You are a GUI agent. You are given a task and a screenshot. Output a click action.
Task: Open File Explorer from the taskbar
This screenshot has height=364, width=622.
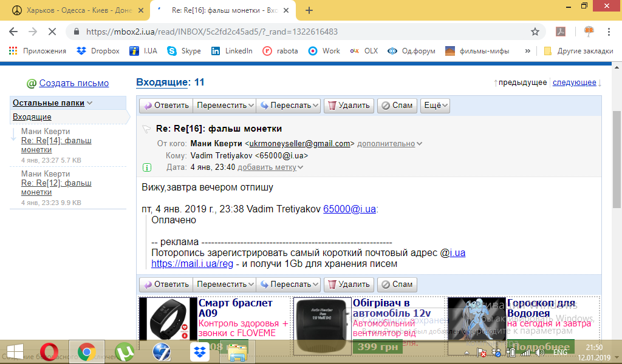tap(238, 352)
